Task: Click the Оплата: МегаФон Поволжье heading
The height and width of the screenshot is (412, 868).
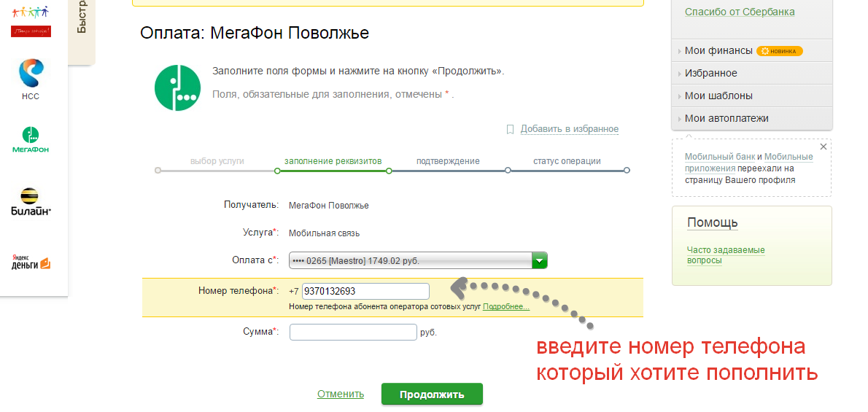Action: click(x=255, y=34)
